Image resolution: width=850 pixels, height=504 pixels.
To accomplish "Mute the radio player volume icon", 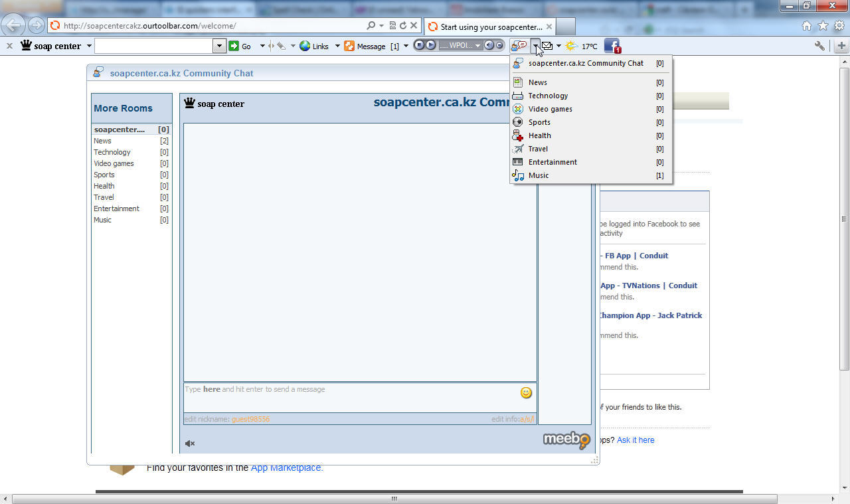I will click(489, 45).
